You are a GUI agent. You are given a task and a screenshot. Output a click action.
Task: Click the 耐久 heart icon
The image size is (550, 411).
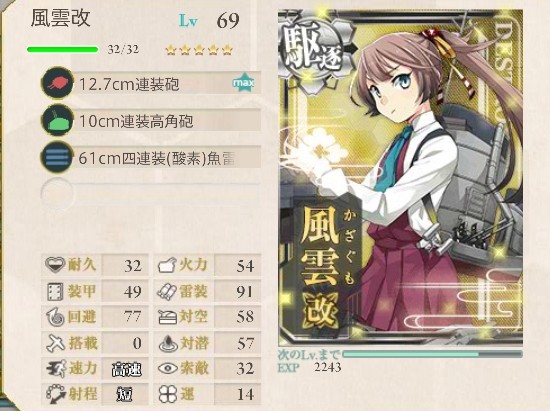click(x=55, y=264)
